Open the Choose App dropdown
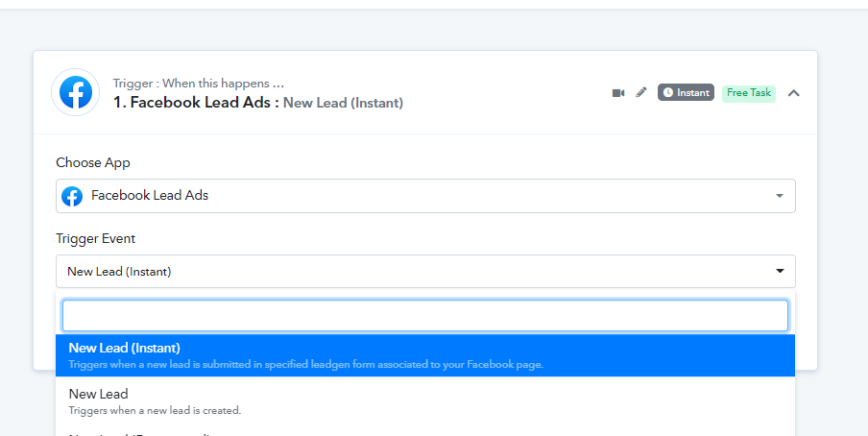The image size is (868, 436). point(425,196)
